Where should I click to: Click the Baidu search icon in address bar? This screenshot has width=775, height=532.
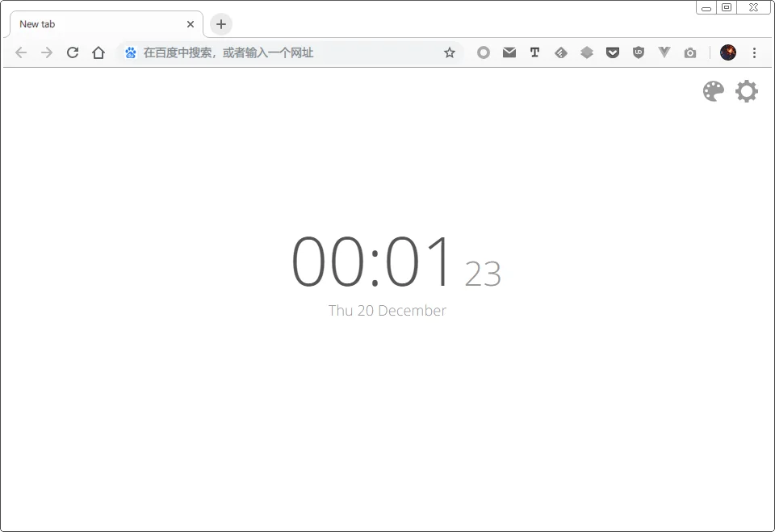point(130,52)
